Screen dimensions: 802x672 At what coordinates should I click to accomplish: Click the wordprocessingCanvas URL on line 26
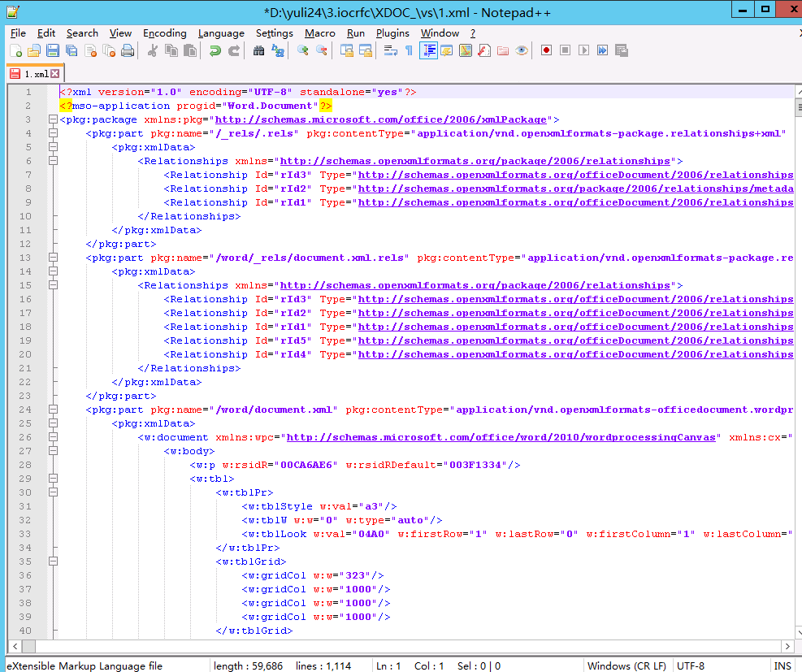click(501, 437)
